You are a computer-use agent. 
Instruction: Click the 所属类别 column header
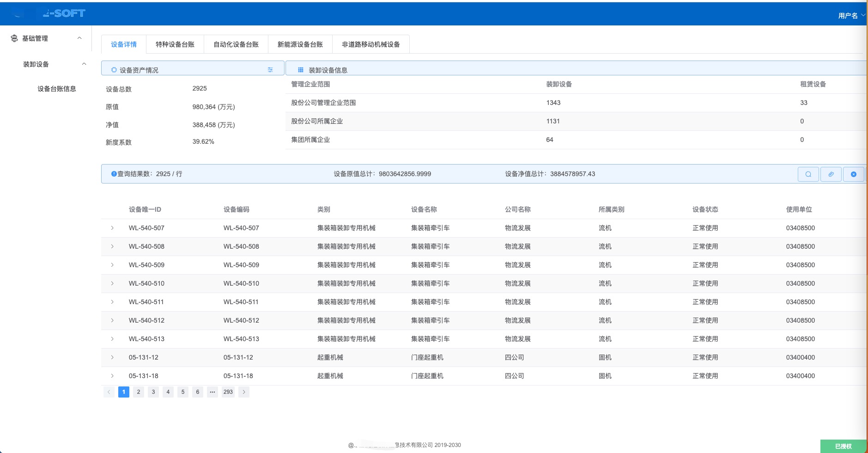[x=612, y=209]
